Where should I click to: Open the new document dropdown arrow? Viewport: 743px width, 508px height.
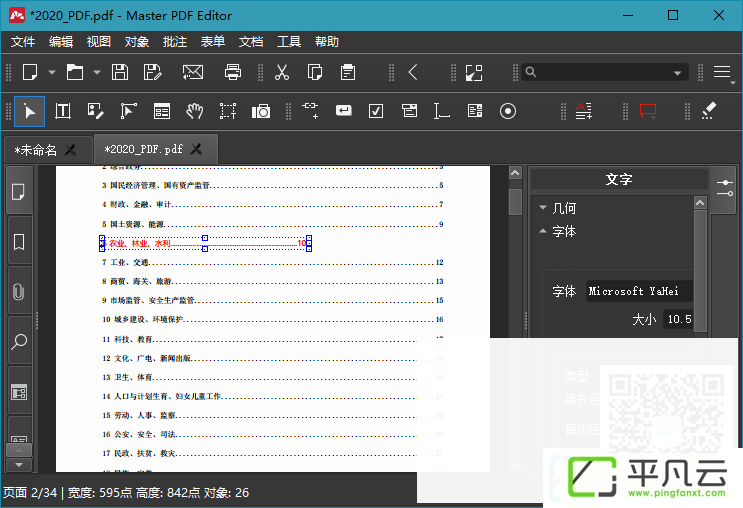[52, 73]
